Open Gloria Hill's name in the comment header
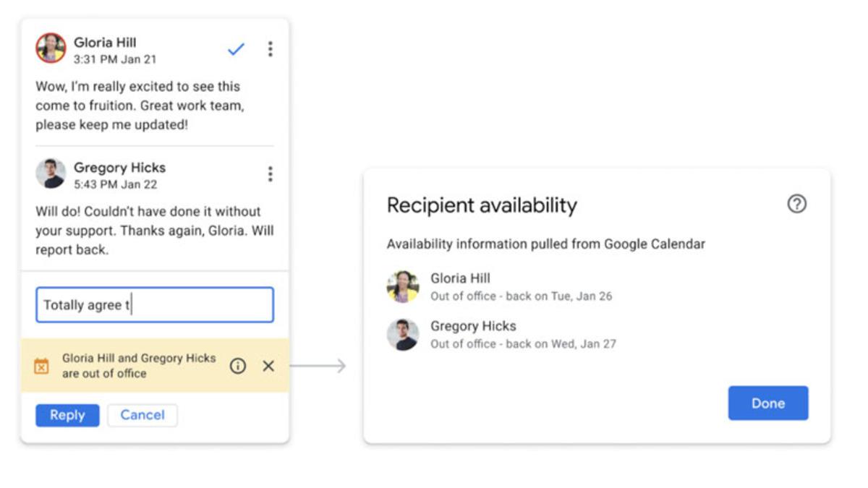868x488 pixels. (x=106, y=43)
